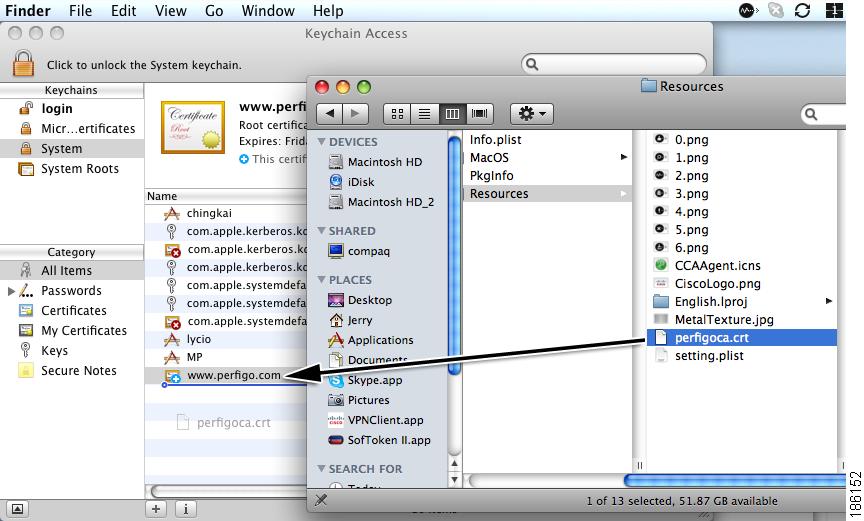864x521 pixels.
Task: Switch Finder to Cover Flow view
Action: pyautogui.click(x=479, y=113)
